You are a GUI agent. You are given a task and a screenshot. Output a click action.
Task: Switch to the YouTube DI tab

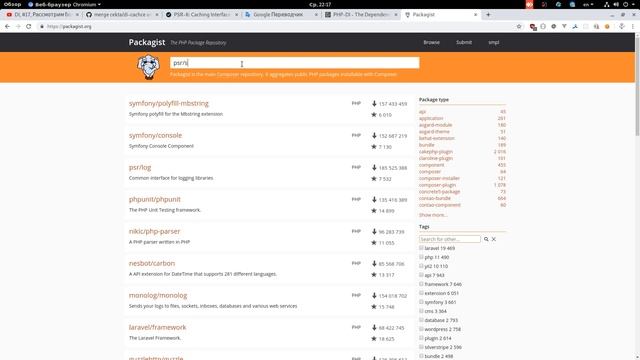[42, 15]
